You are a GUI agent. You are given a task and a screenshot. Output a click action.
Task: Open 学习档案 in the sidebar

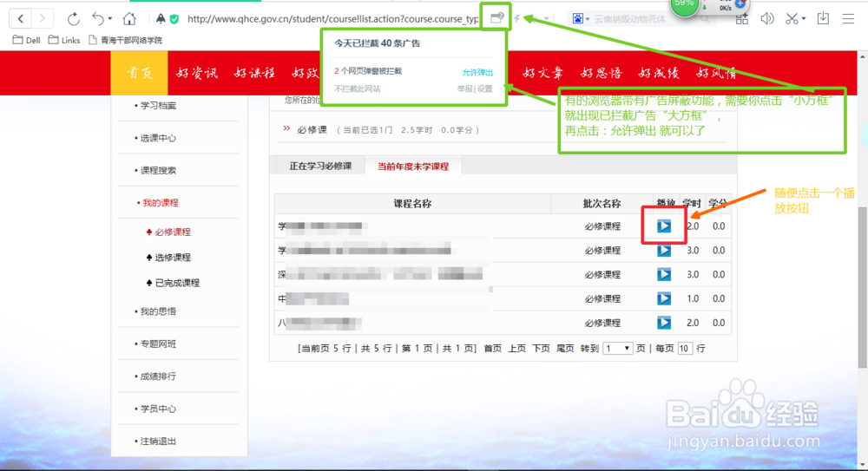pos(158,105)
